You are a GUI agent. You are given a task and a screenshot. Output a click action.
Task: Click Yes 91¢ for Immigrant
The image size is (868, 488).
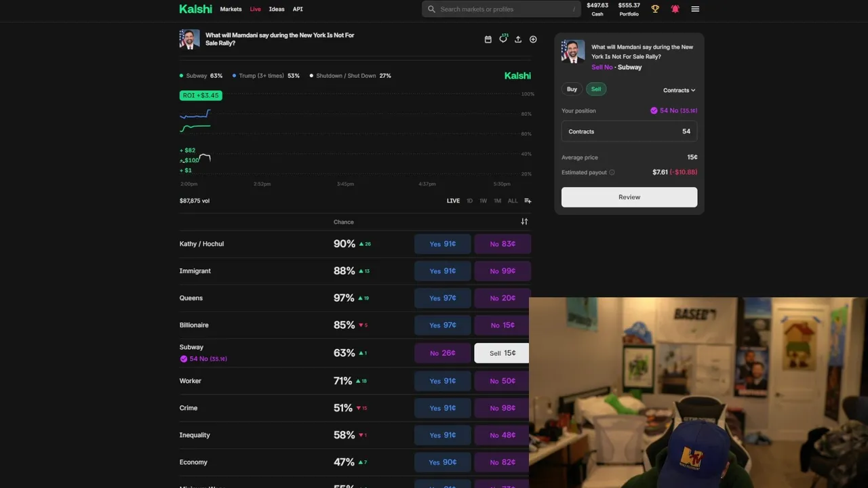pyautogui.click(x=442, y=271)
